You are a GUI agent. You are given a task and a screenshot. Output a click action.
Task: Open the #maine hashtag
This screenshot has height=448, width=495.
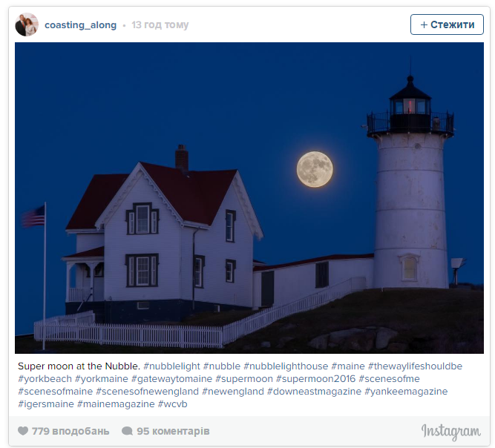(348, 366)
